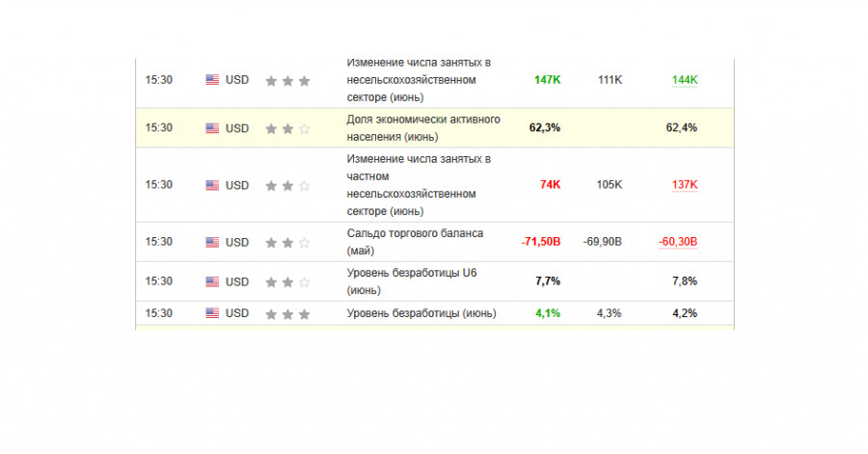Click importance stars in the 74K row
Screen dimensions: 868x454
pyautogui.click(x=287, y=186)
